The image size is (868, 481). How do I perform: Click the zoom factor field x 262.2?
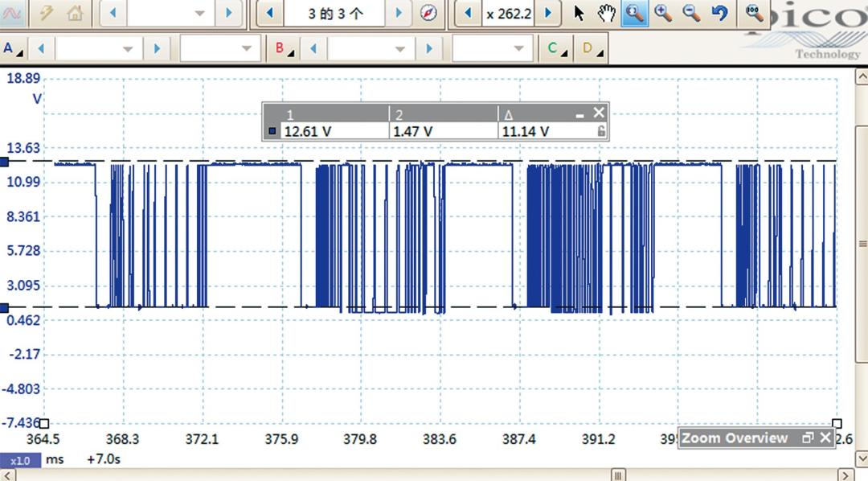pyautogui.click(x=508, y=14)
